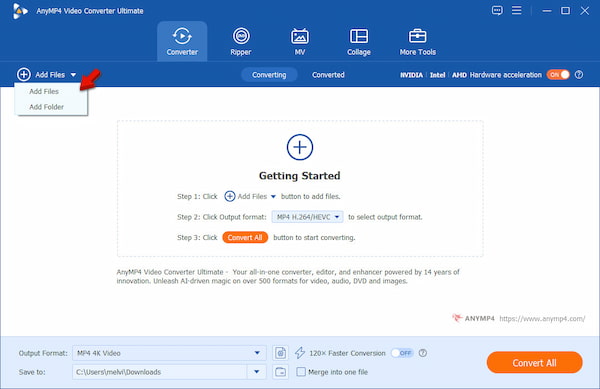Expand the Save to path dropdown arrow
600x389 pixels.
point(257,372)
